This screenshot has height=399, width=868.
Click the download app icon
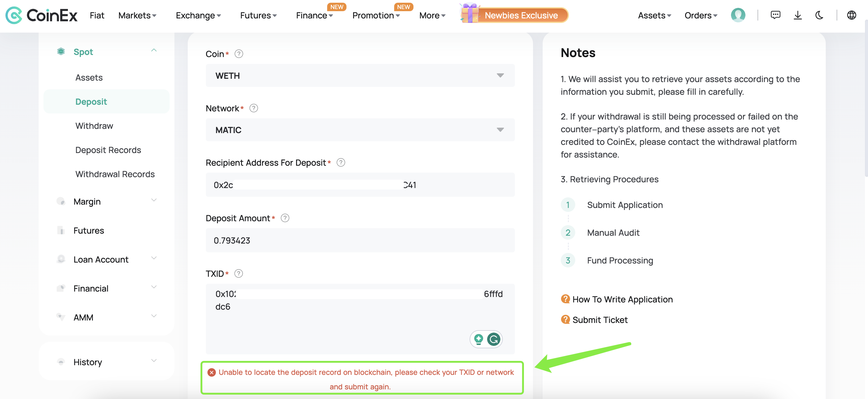coord(797,15)
